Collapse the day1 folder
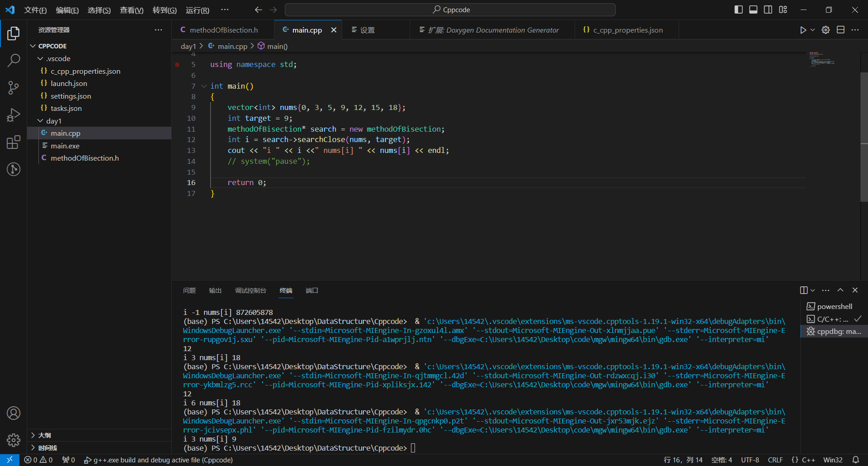 (x=40, y=121)
